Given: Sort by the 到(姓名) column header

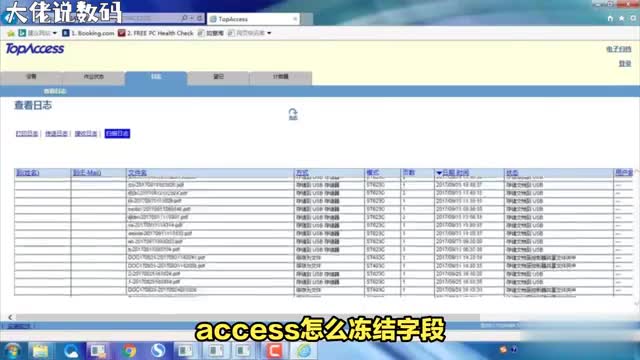Looking at the screenshot, I should tap(27, 173).
